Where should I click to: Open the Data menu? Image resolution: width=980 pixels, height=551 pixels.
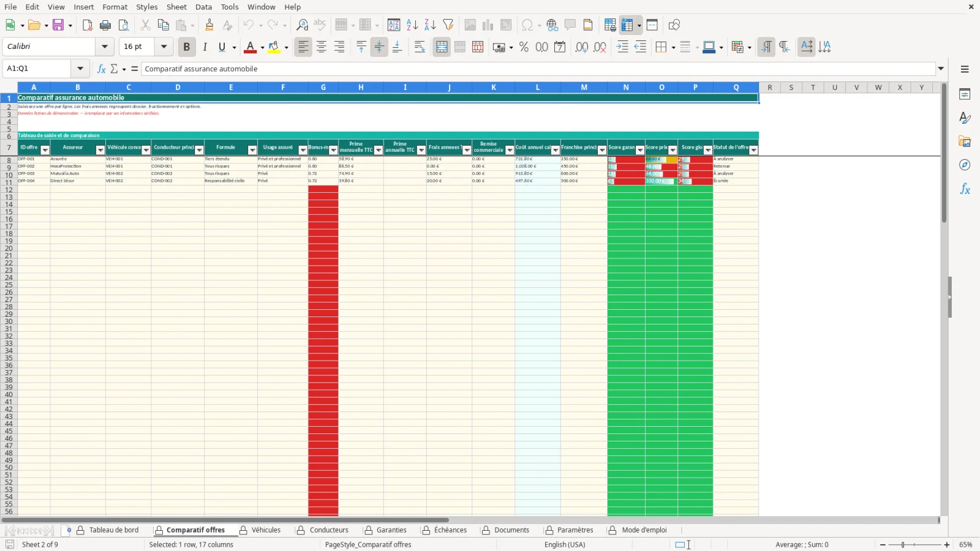point(204,7)
